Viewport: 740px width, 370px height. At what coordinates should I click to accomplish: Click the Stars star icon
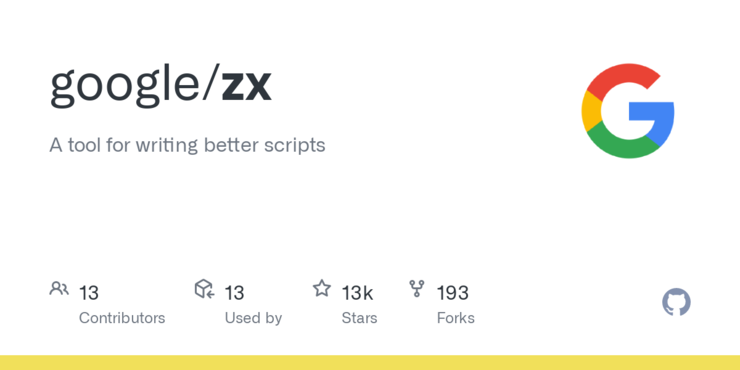[x=322, y=288]
